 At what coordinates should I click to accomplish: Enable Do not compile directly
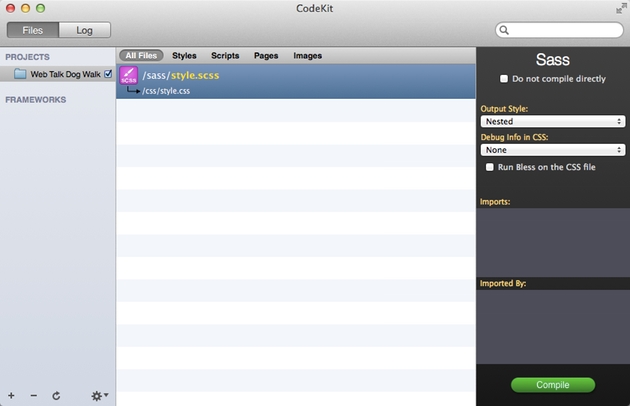pyautogui.click(x=504, y=78)
